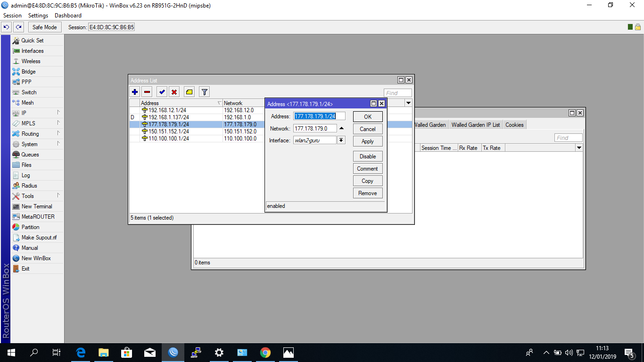
Task: Open Dashboard menu
Action: click(x=68, y=16)
